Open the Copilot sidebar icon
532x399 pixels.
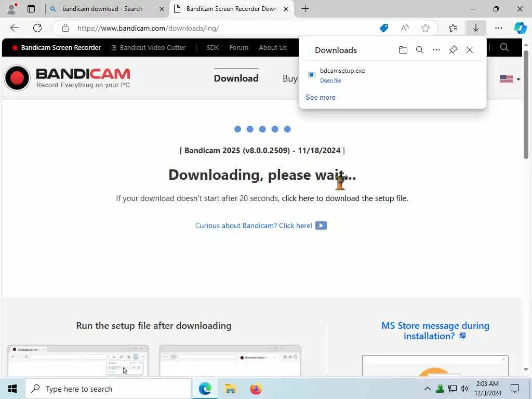[x=520, y=28]
